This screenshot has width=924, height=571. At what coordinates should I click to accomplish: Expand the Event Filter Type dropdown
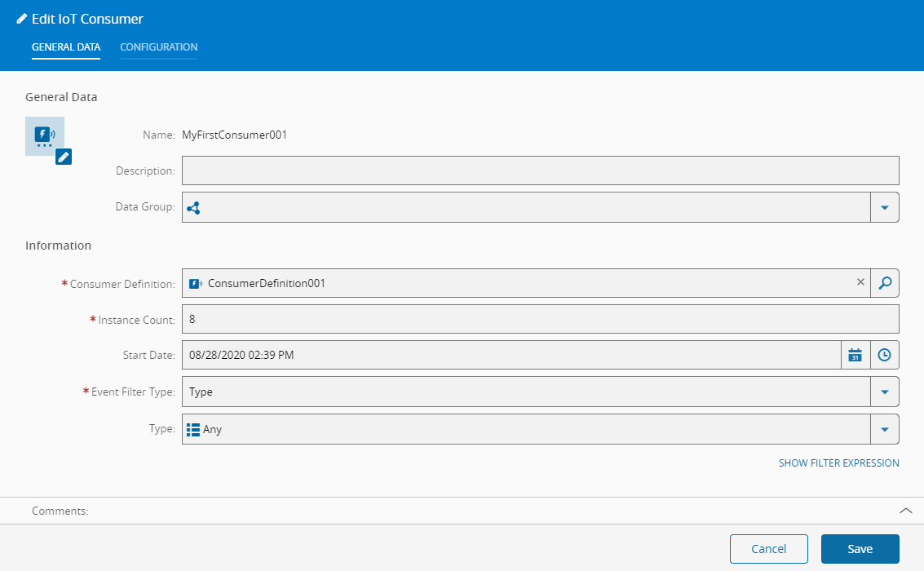(x=885, y=392)
